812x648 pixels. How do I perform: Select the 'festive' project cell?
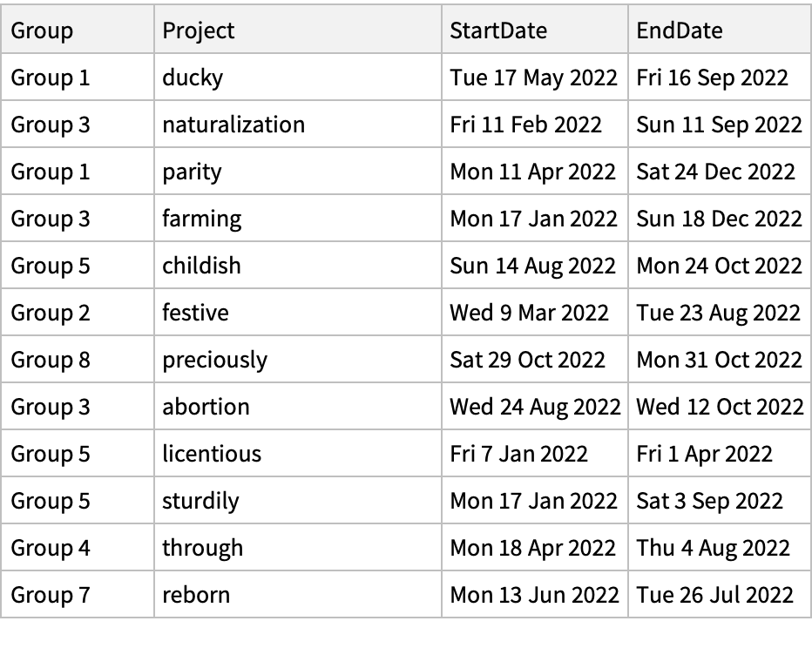pyautogui.click(x=195, y=313)
